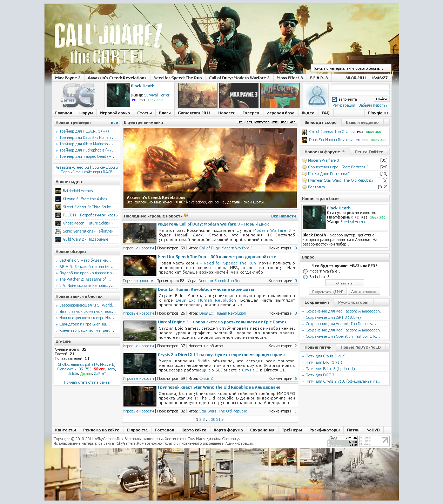Click speech bubble icon beside Болталка topic

click(304, 187)
